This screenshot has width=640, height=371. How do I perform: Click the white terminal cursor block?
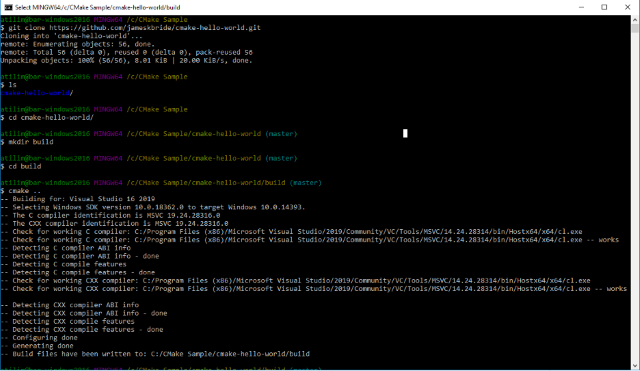tap(405, 133)
